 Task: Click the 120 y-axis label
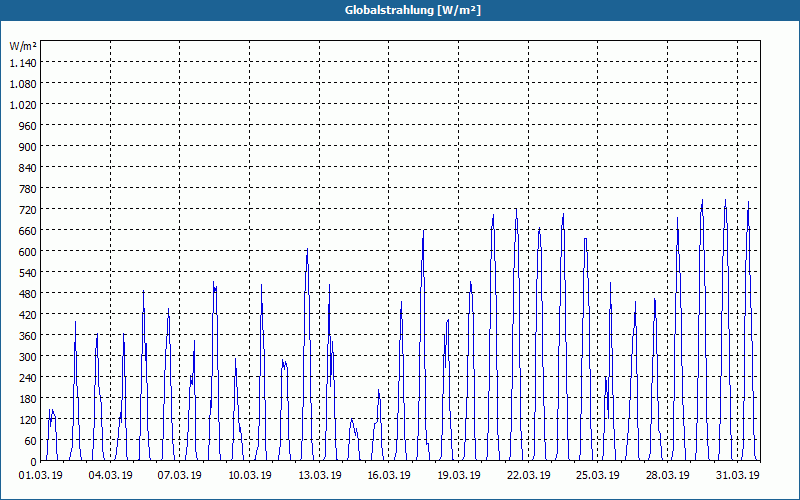pos(28,419)
